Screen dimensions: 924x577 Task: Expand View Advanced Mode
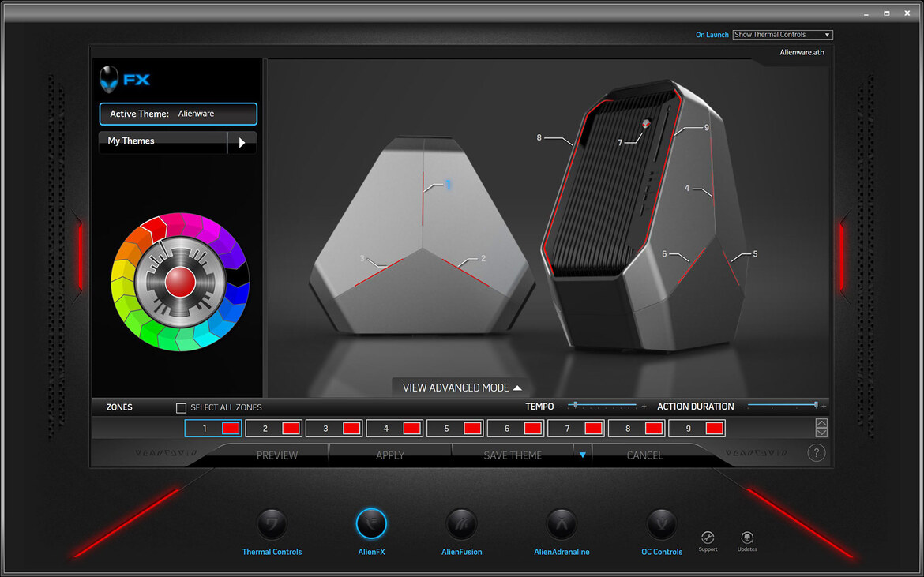[462, 388]
